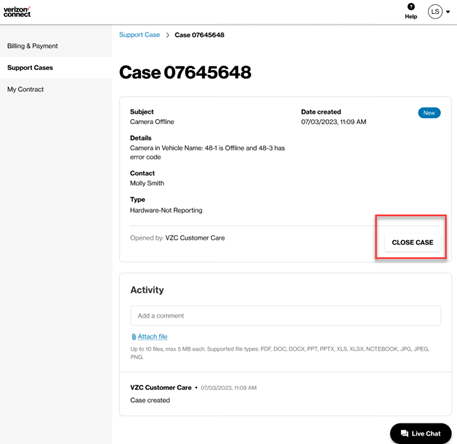457x444 pixels.
Task: Go back via Support Case breadcrumb
Action: [x=139, y=35]
